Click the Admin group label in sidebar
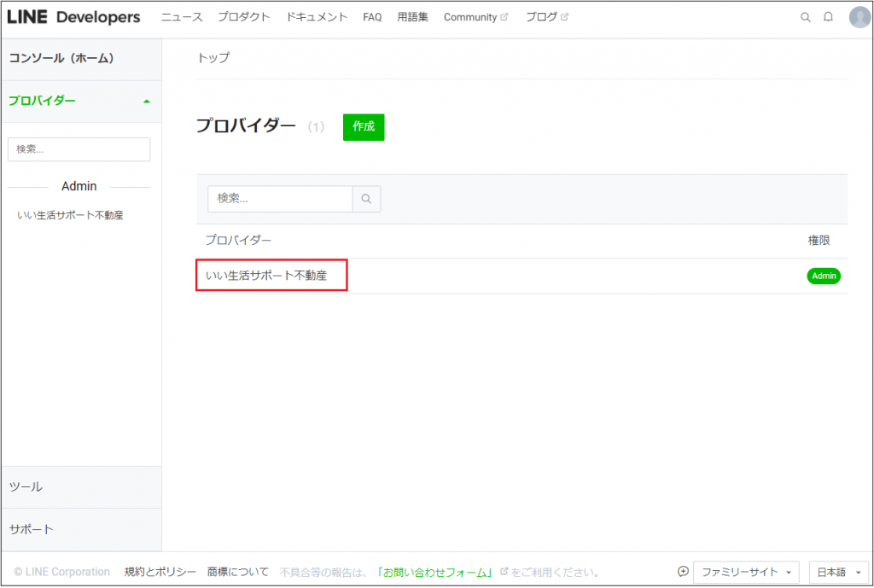Image resolution: width=874 pixels, height=588 pixels. (79, 186)
